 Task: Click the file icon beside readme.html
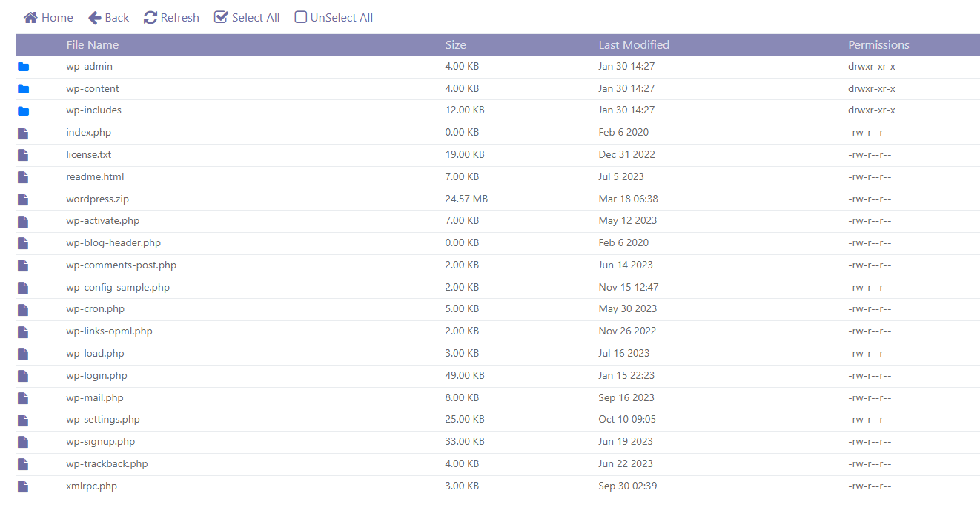pos(23,177)
